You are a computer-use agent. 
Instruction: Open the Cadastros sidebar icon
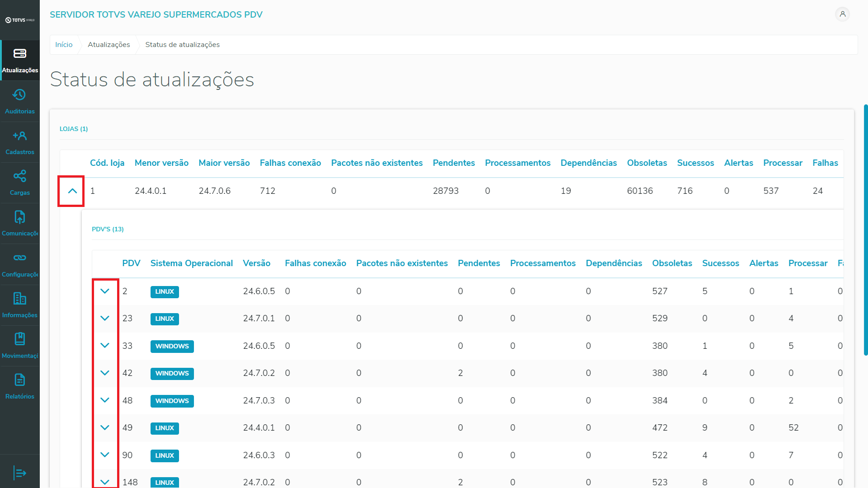(19, 136)
